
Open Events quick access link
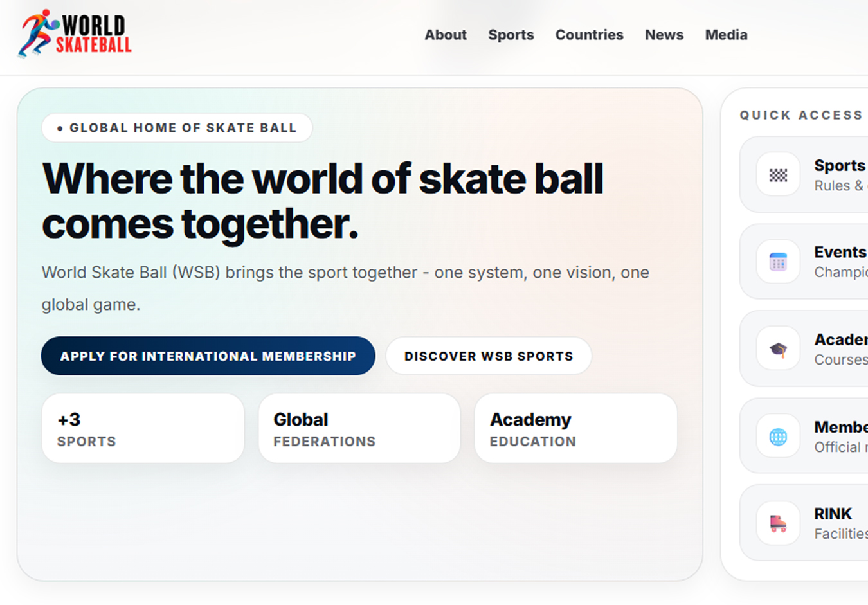point(804,262)
